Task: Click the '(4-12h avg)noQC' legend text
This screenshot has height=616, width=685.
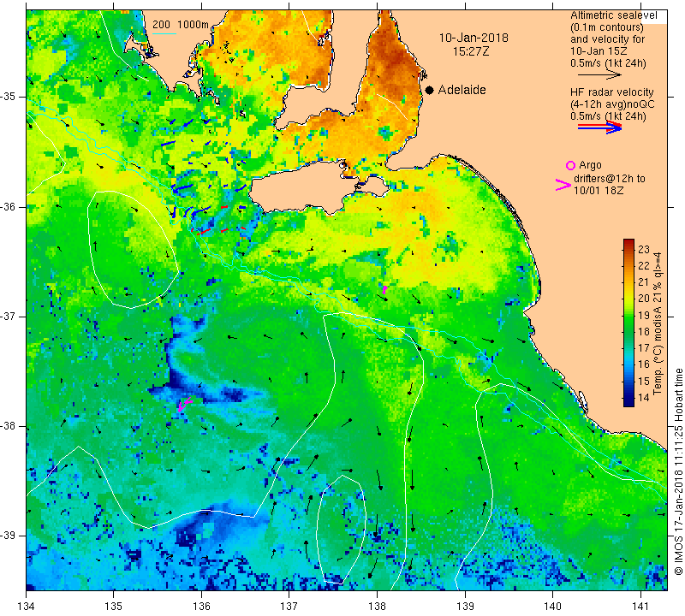Action: (x=612, y=104)
